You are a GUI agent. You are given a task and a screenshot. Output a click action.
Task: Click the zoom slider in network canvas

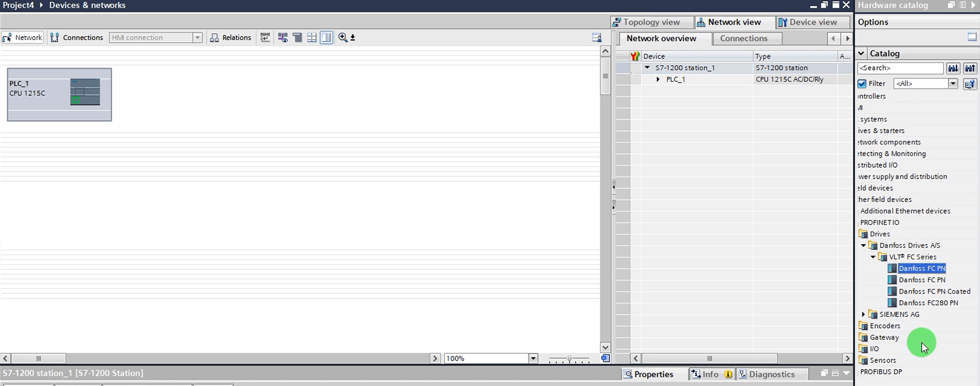[x=569, y=358]
